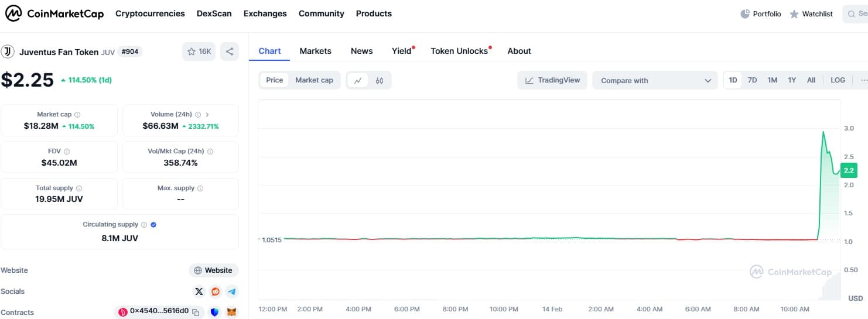Switch to the Markets tab

(316, 51)
